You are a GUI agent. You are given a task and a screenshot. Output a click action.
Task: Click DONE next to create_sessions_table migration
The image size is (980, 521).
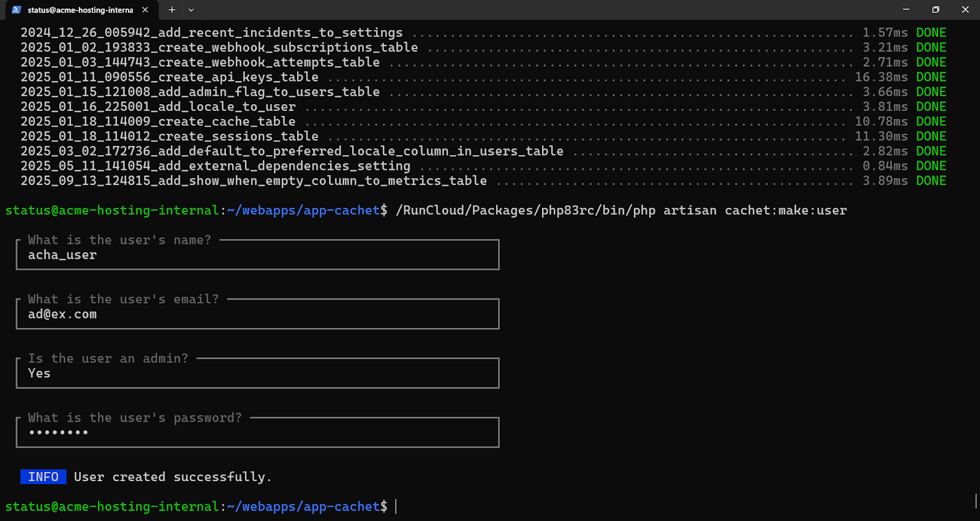931,137
